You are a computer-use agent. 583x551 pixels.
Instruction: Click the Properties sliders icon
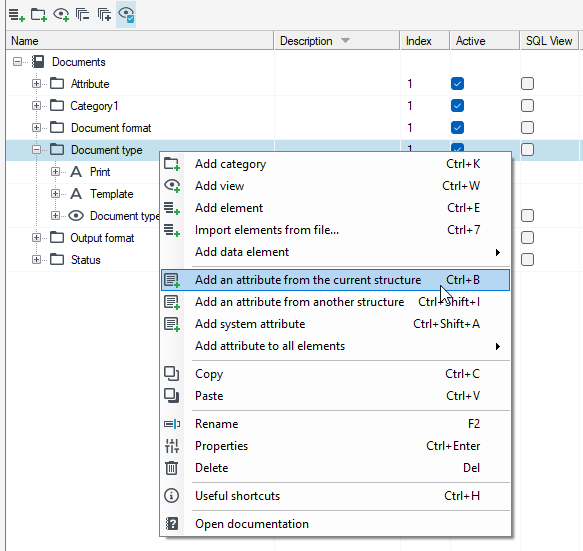click(172, 446)
